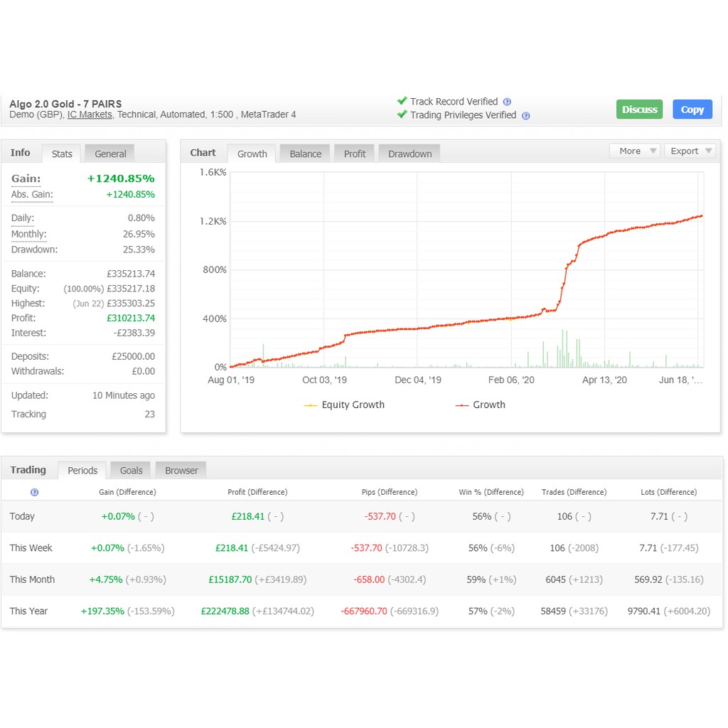Show the Drawdown chart tab
This screenshot has height=728, width=728.
(409, 154)
